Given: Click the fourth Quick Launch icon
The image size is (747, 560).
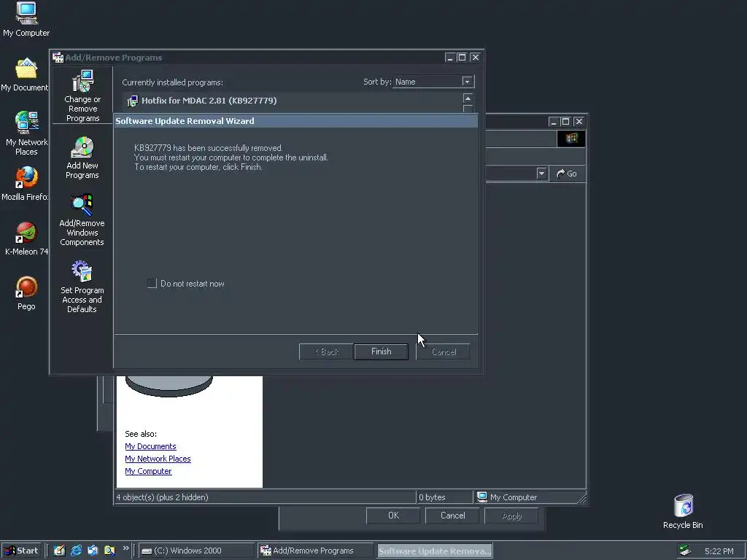Looking at the screenshot, I should coord(109,551).
